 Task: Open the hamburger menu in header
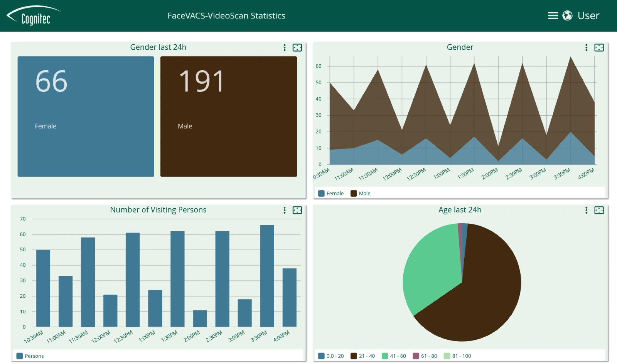pyautogui.click(x=553, y=15)
